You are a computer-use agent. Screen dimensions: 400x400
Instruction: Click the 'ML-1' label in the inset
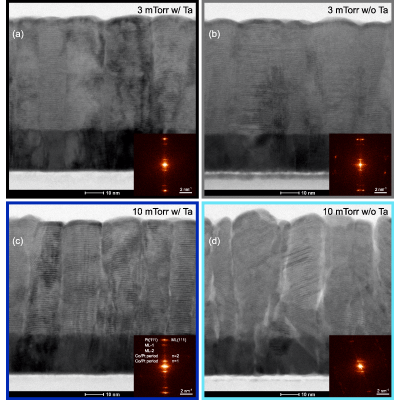149,345
